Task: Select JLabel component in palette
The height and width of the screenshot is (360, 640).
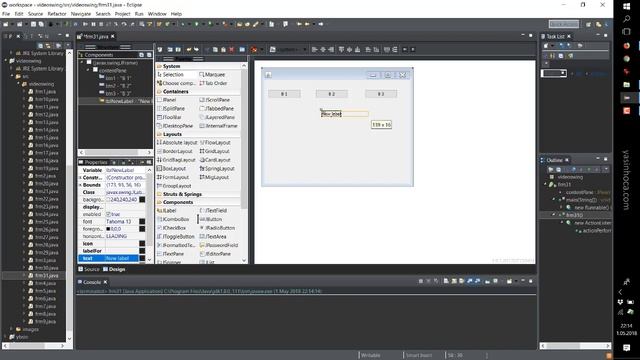Action: (167, 211)
